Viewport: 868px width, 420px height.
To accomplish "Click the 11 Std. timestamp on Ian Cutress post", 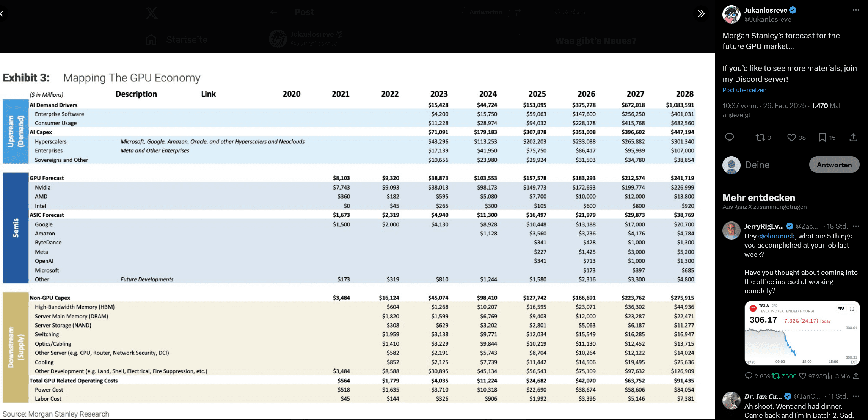I will (838, 396).
